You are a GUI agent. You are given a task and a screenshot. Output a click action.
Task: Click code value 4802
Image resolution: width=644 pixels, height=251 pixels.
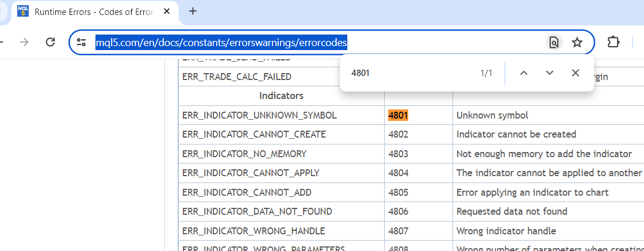click(398, 135)
